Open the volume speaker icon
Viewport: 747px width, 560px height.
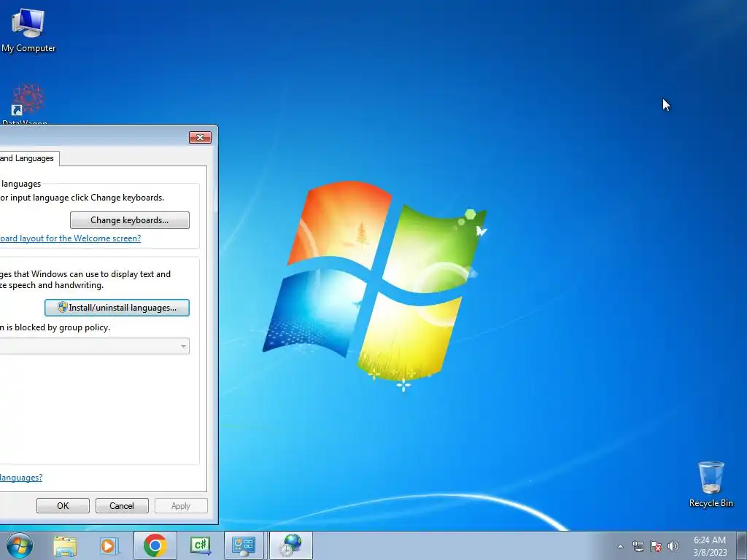coord(673,546)
